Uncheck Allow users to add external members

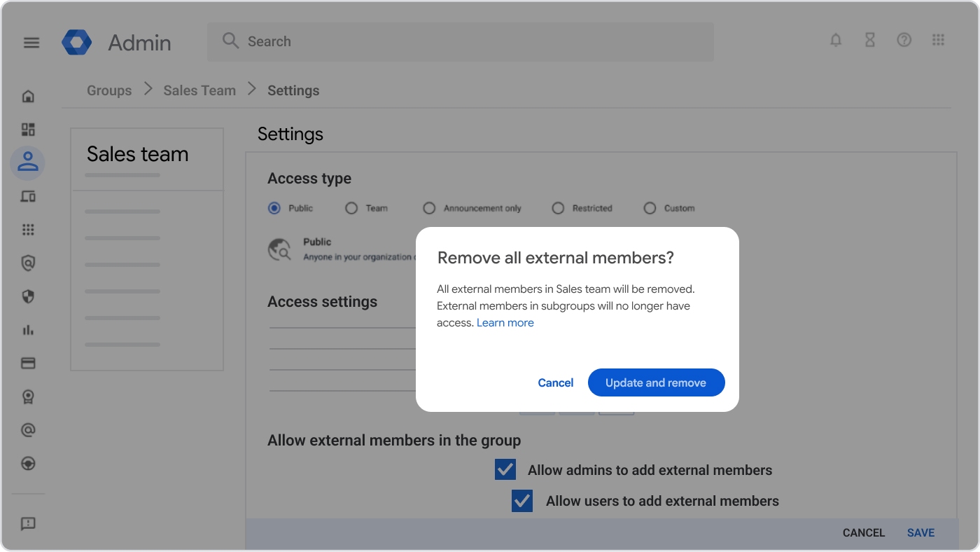tap(522, 501)
